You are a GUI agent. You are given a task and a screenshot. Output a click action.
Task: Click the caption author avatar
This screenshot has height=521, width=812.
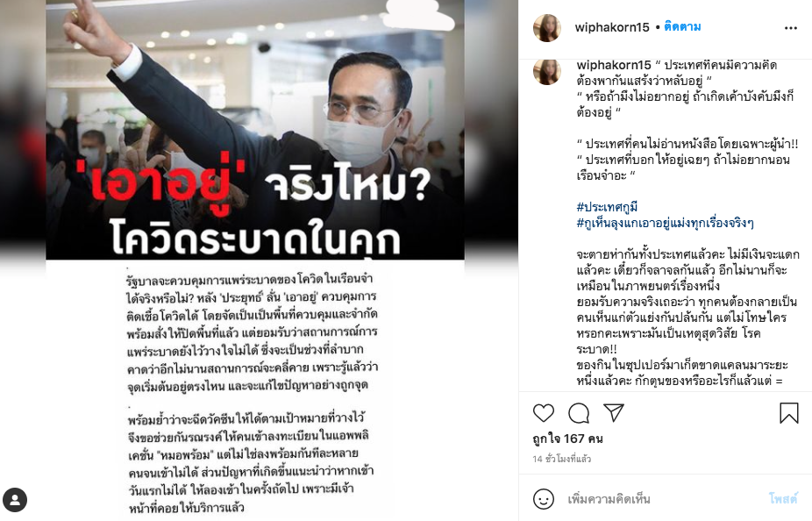[x=547, y=72]
